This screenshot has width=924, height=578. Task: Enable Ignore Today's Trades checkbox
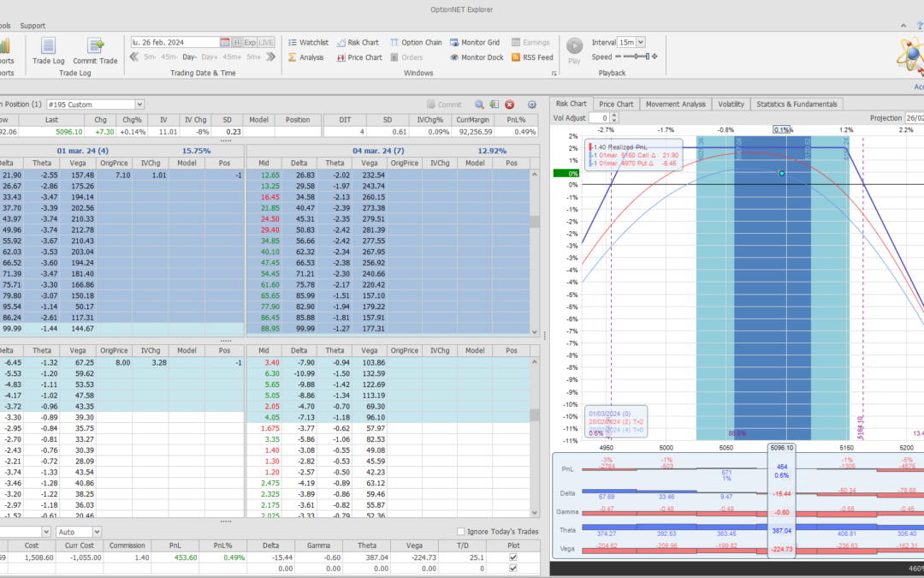tap(462, 532)
